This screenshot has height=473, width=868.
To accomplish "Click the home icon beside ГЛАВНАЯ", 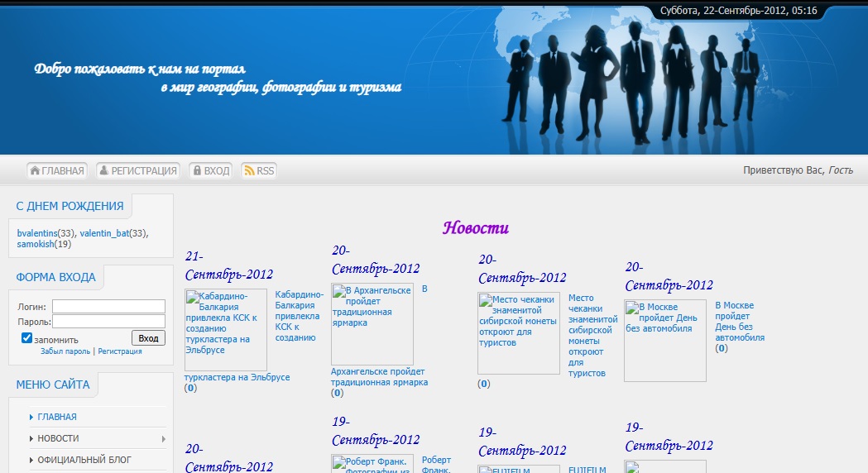I will (x=36, y=170).
